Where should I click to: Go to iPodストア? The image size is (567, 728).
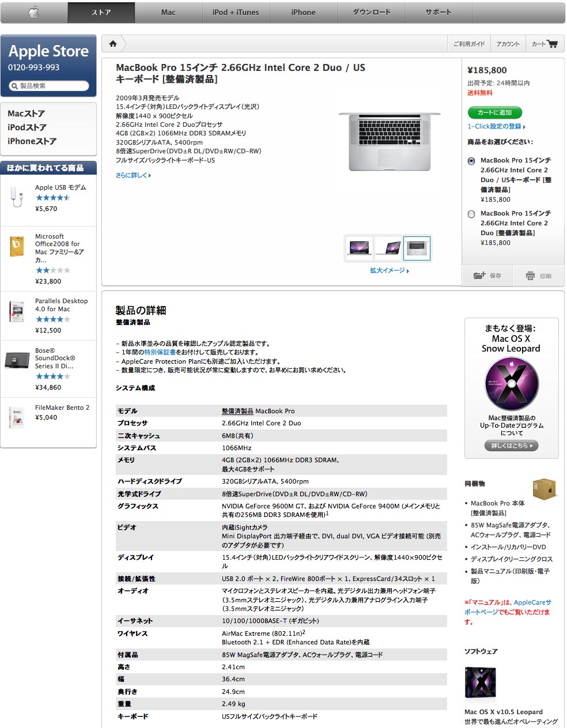click(27, 127)
